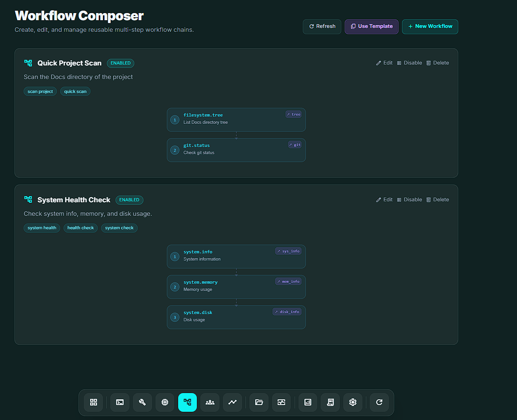Select the highlighted workflow icon in dock

pyautogui.click(x=187, y=402)
